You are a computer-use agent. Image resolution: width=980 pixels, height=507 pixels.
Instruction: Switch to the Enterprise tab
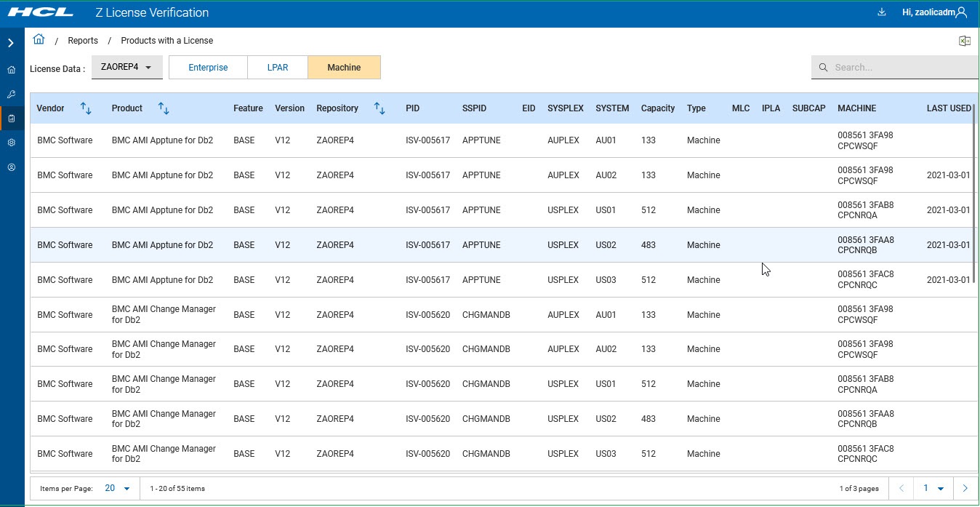(208, 68)
